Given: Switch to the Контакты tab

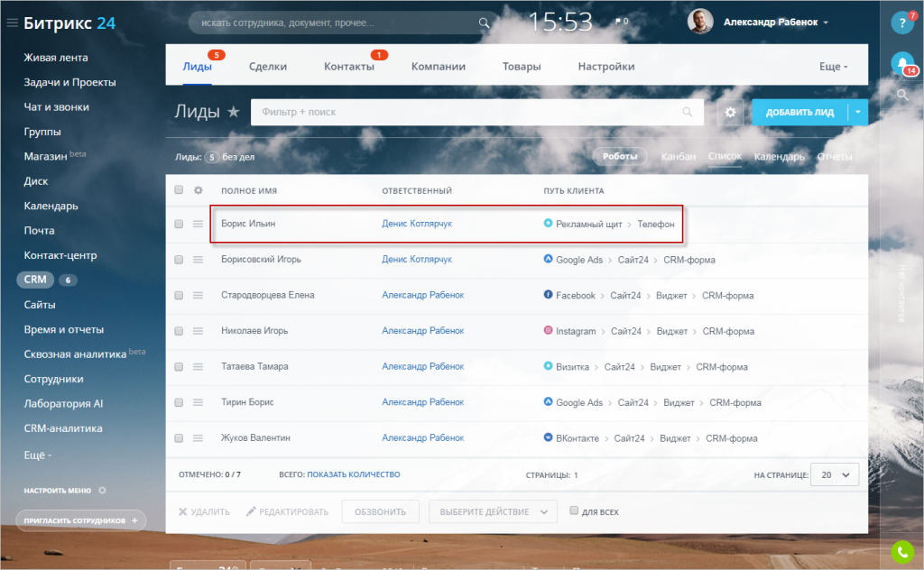Looking at the screenshot, I should tap(349, 67).
